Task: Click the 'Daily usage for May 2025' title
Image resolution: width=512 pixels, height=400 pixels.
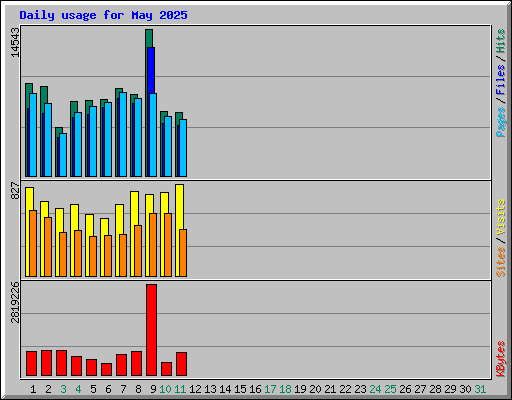Action: point(103,15)
